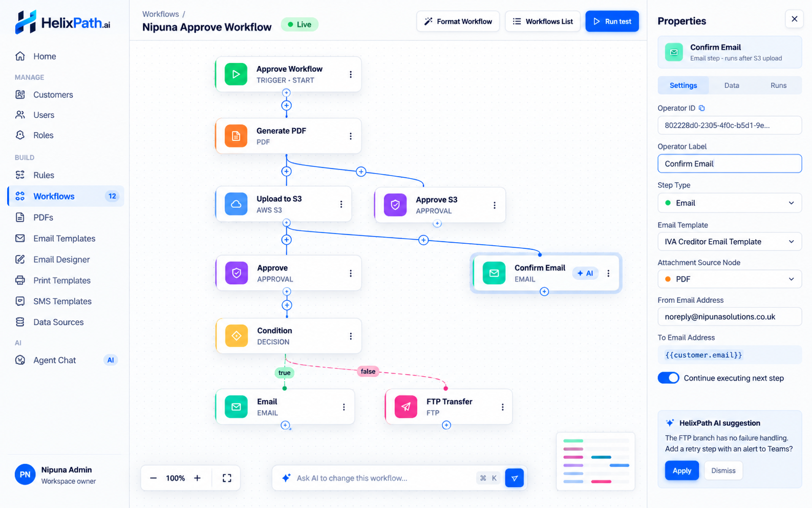This screenshot has height=508, width=812.
Task: Open Agent Chat in the sidebar
Action: coord(66,360)
